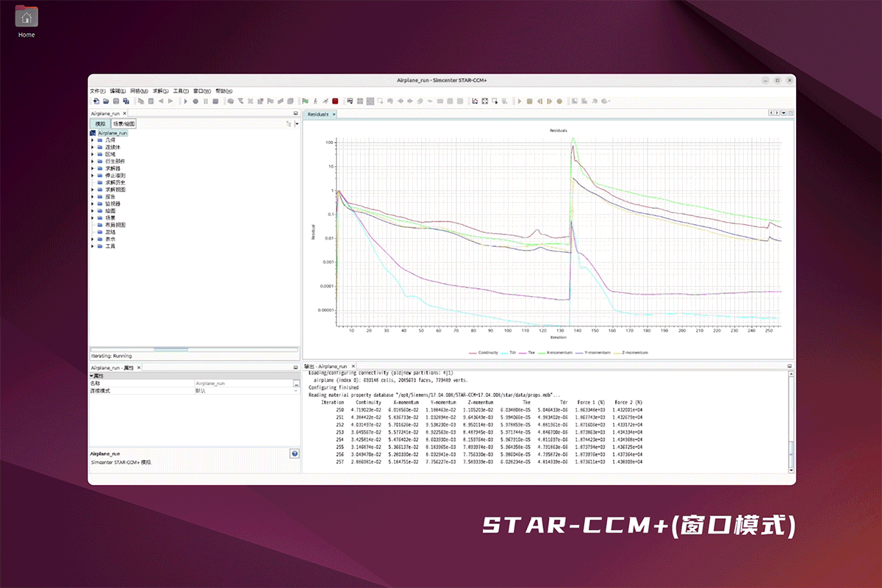Expand the 连续体 tree node

[93, 147]
